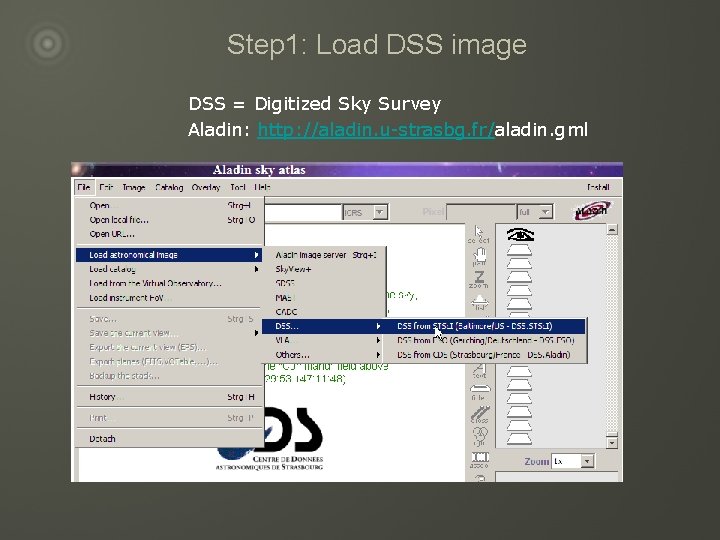Select DSS... in the submenu

click(323, 326)
